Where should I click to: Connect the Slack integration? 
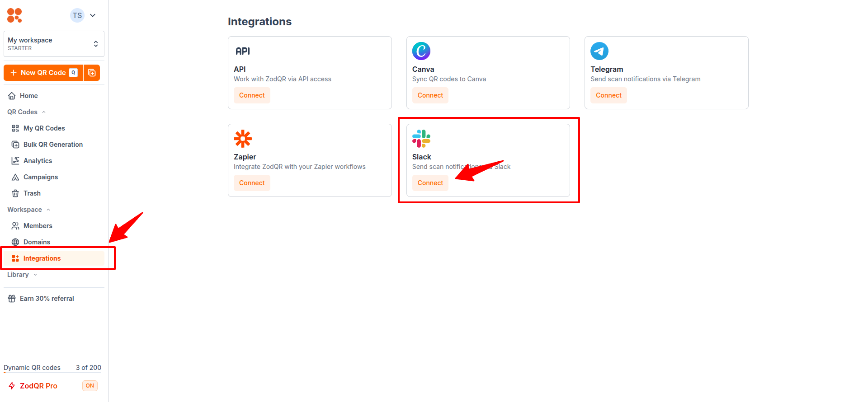point(430,183)
